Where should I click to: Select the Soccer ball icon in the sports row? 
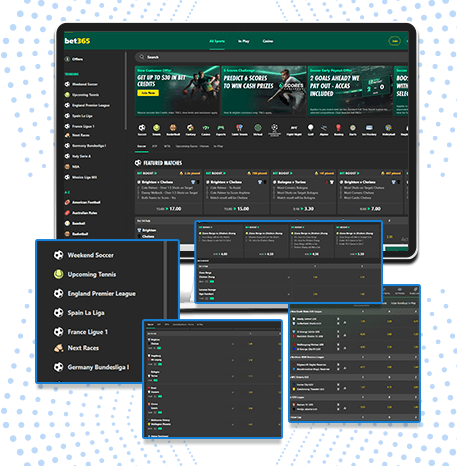[x=142, y=128]
